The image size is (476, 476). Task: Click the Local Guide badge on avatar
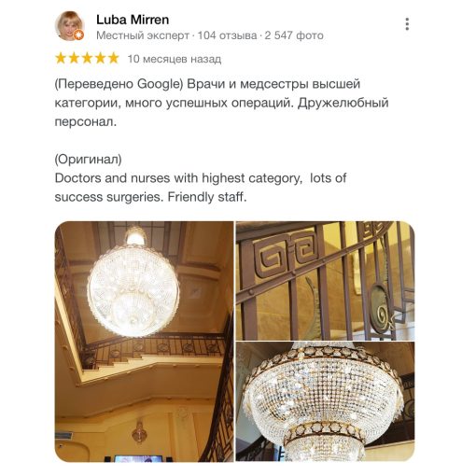79,35
